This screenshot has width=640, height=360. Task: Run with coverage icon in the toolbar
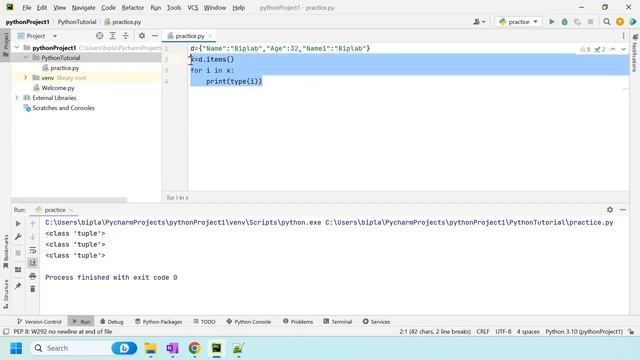pos(577,22)
